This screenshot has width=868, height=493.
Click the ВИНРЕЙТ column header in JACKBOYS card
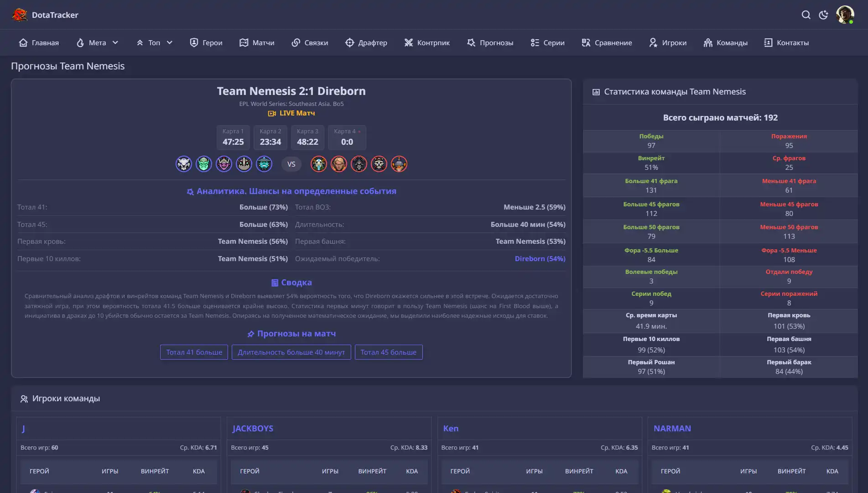[x=372, y=471]
